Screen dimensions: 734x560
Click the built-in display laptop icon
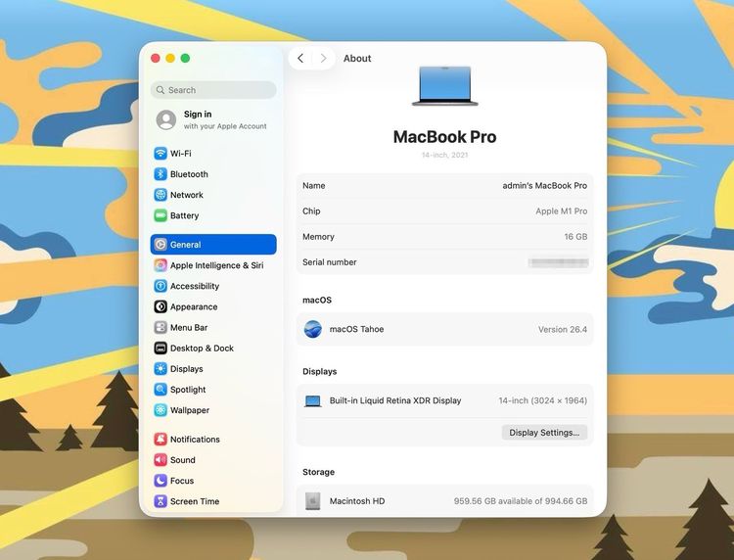point(313,400)
